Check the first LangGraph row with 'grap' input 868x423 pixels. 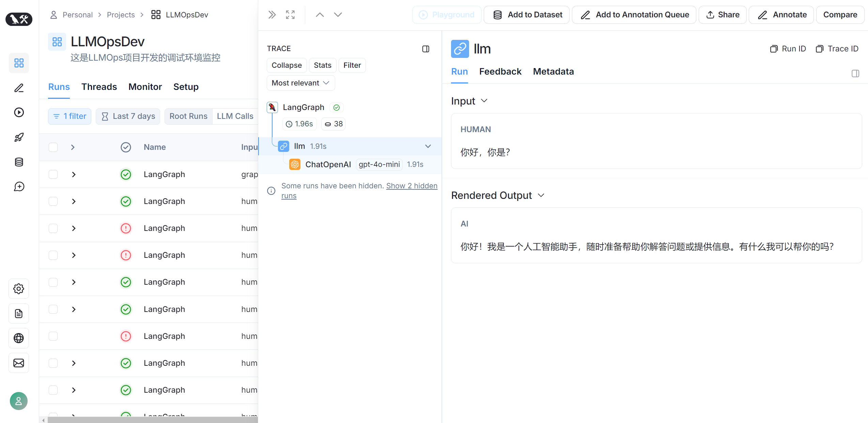[x=53, y=174]
